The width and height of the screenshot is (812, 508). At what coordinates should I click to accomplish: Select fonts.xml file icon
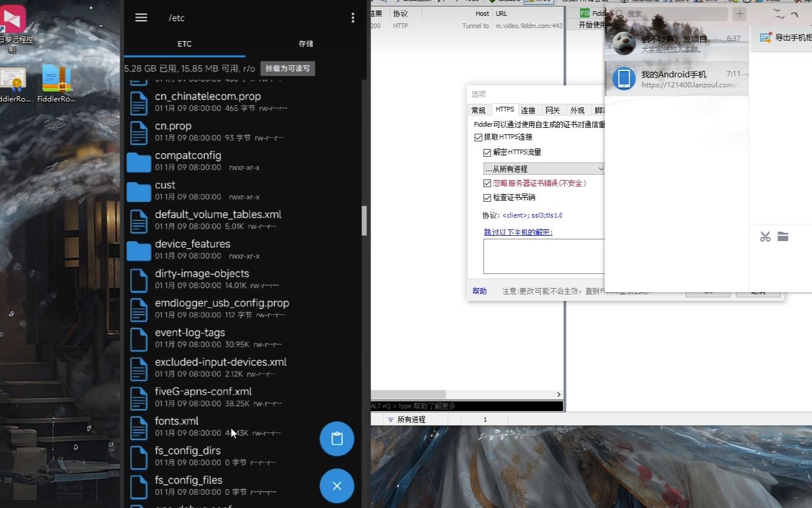click(x=138, y=427)
